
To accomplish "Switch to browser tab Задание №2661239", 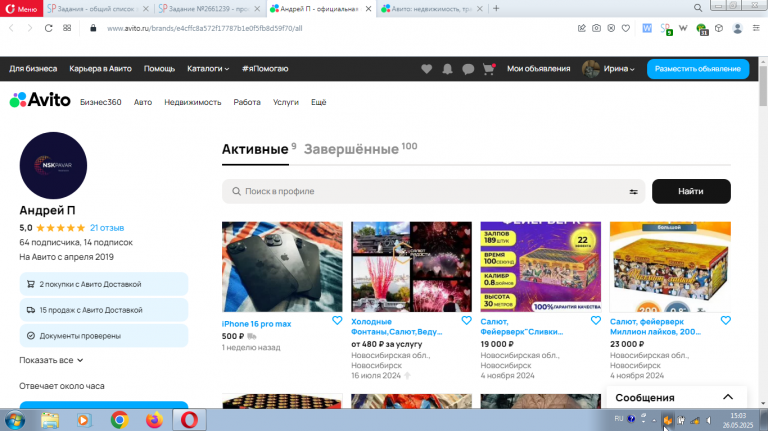I will [209, 9].
